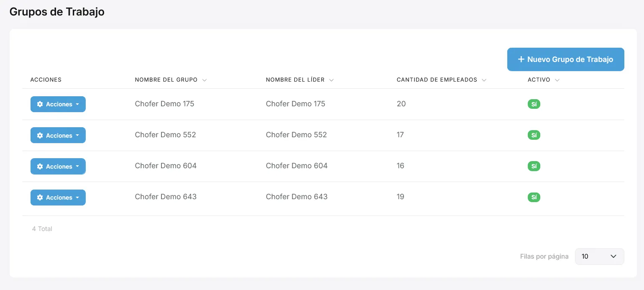Click the green Sí badge for Chofer Demo 604
The width and height of the screenshot is (644, 290).
click(x=534, y=166)
